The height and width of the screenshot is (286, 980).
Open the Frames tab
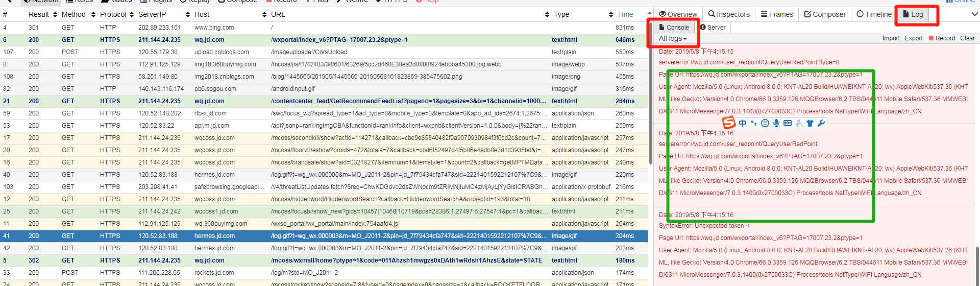[777, 14]
